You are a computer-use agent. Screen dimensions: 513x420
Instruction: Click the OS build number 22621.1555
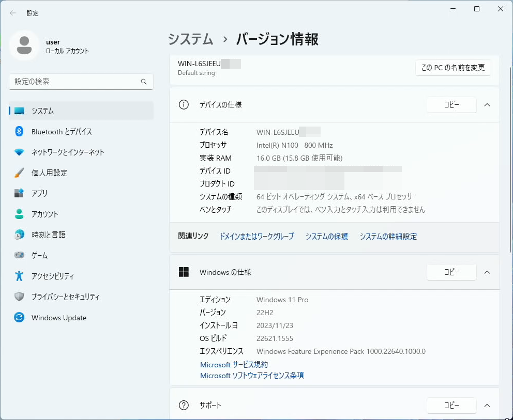275,338
